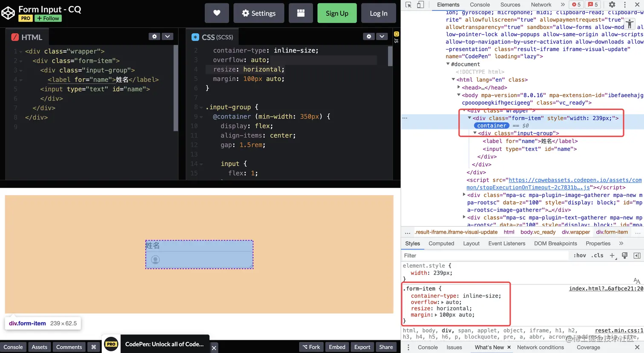The width and height of the screenshot is (644, 353).
Task: Expand HTML editor dropdown chevron
Action: tap(167, 37)
